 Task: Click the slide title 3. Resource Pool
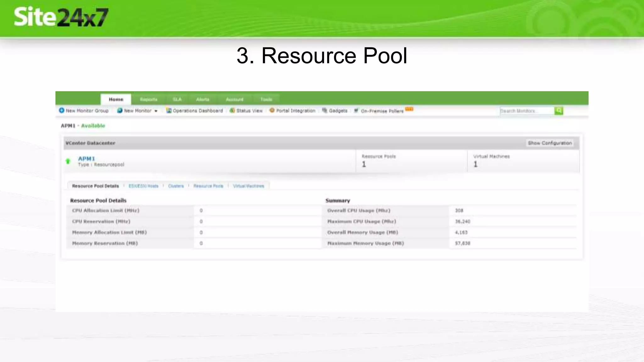(322, 56)
